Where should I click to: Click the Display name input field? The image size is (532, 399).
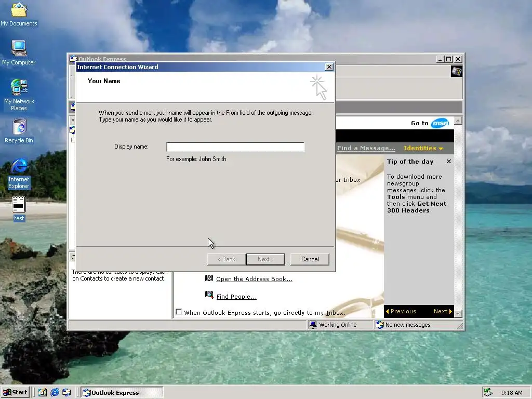tap(235, 147)
